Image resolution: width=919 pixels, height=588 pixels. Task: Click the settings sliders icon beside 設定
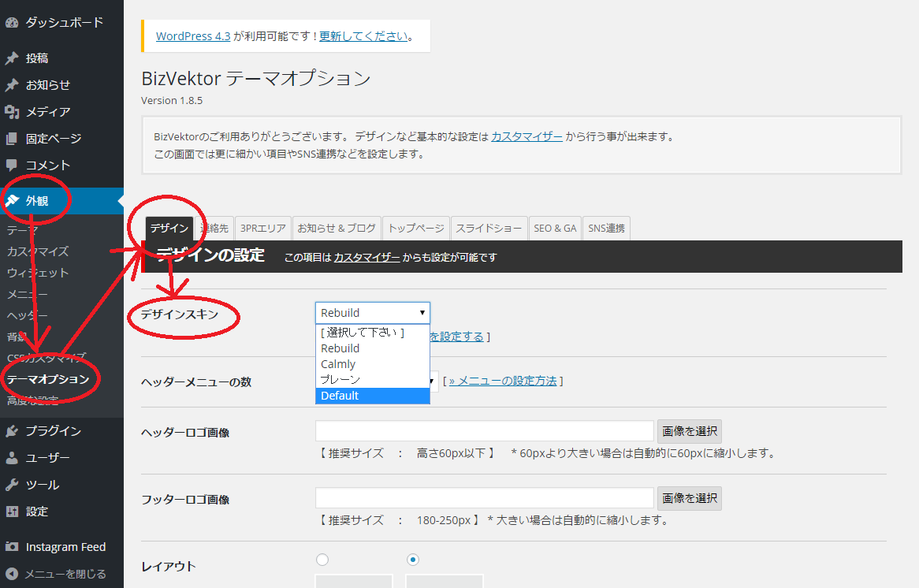(12, 512)
